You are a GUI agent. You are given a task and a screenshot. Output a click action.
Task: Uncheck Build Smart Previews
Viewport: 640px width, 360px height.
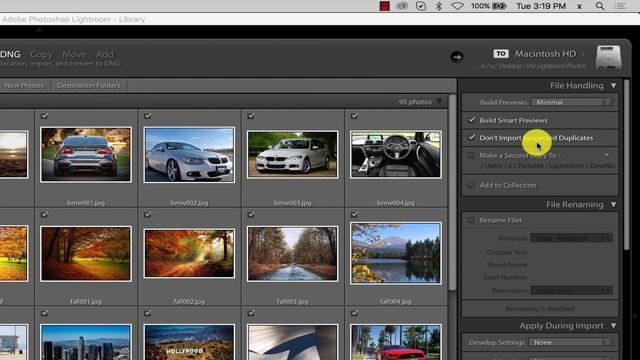[x=471, y=120]
